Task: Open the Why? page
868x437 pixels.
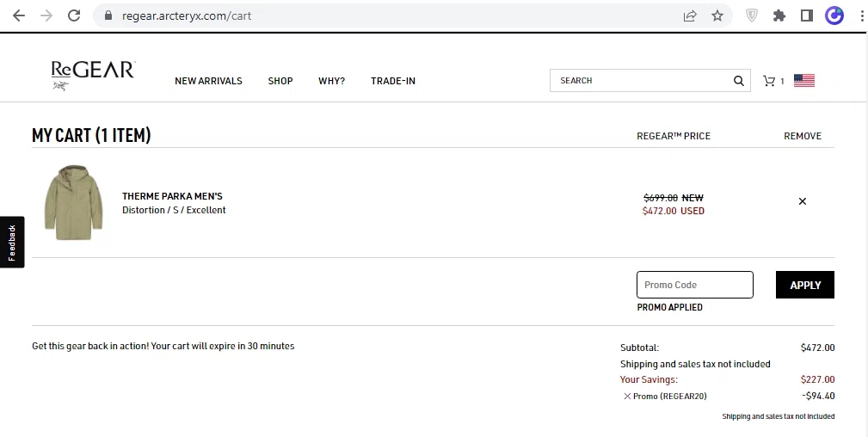Action: tap(331, 81)
